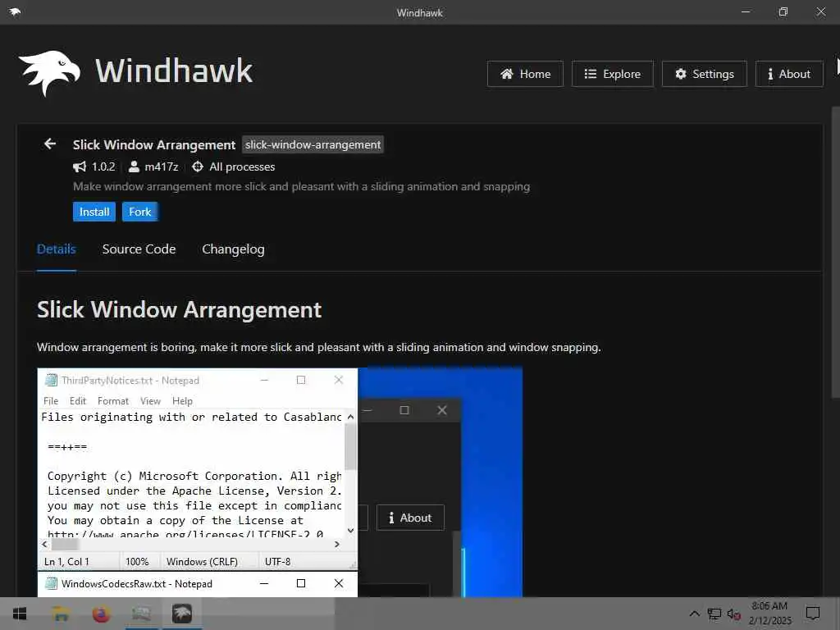Install the Slick Window Arrangement mod

(x=94, y=212)
